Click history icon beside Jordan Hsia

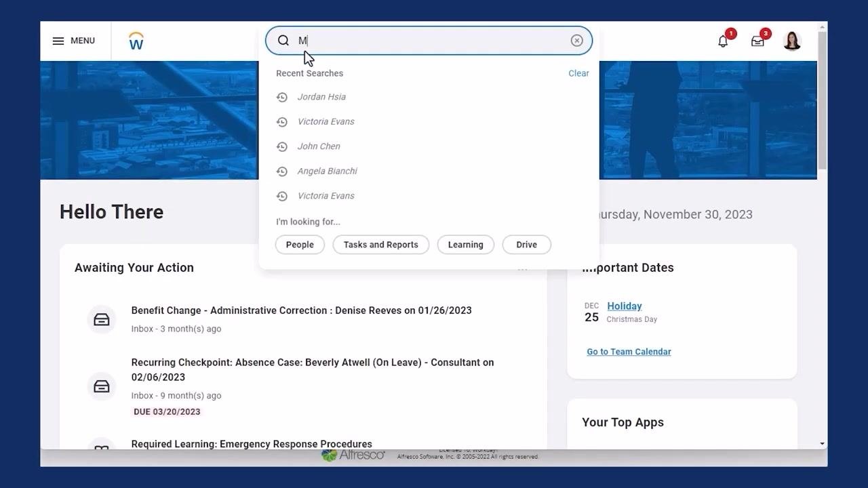click(282, 97)
